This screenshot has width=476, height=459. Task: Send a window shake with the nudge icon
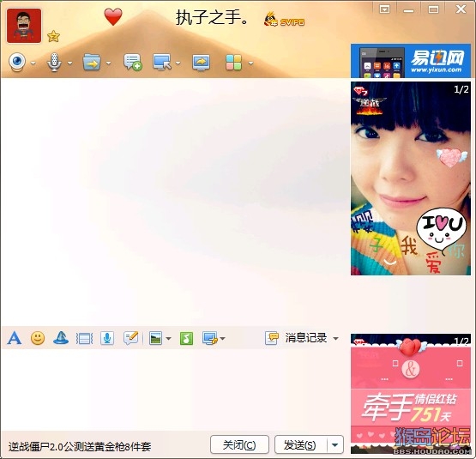pos(84,338)
